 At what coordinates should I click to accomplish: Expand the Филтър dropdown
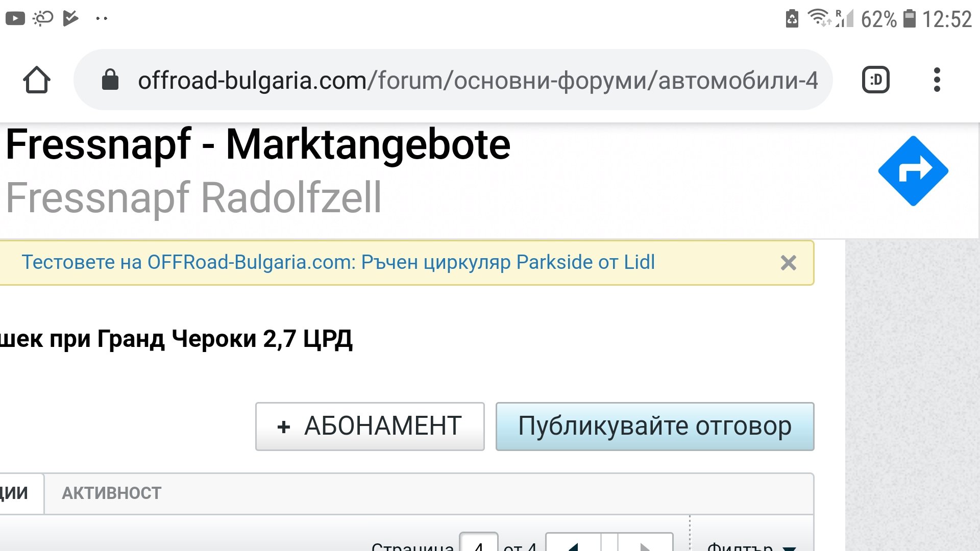coord(750,545)
